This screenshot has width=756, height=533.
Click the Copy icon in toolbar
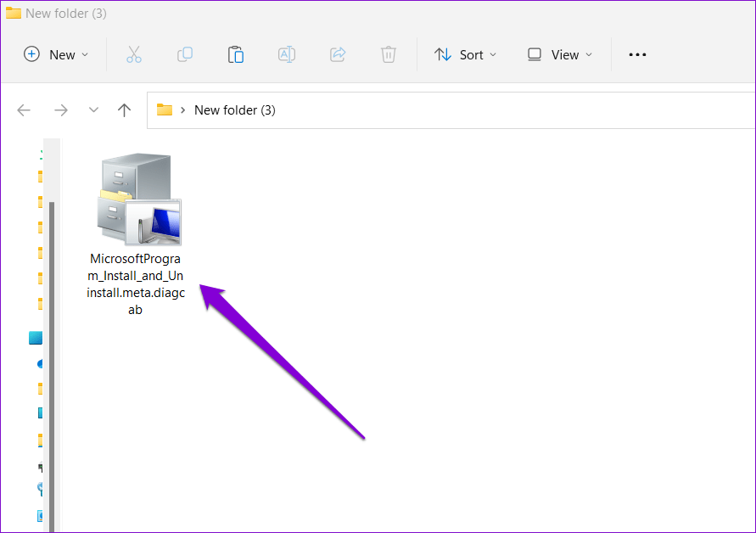pos(184,54)
